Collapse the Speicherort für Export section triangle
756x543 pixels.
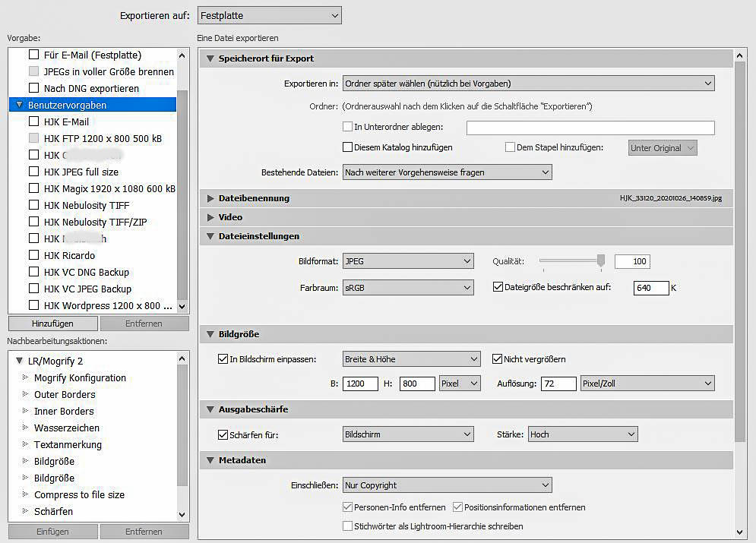pos(210,58)
